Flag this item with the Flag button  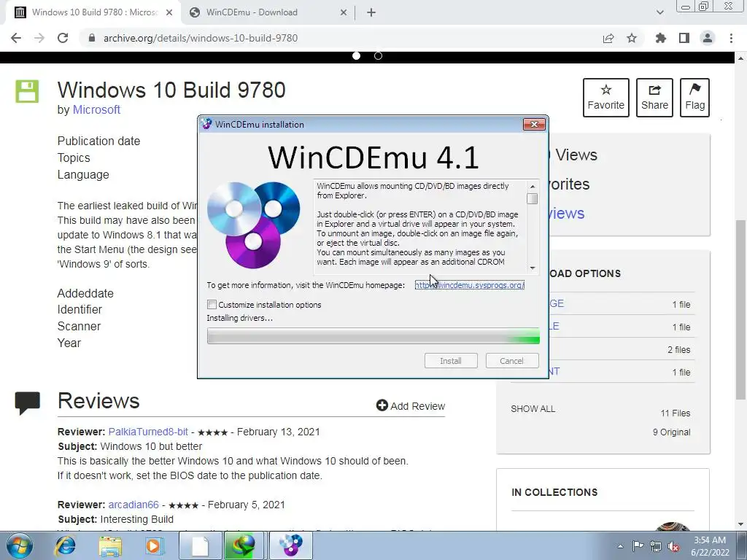[x=694, y=98]
